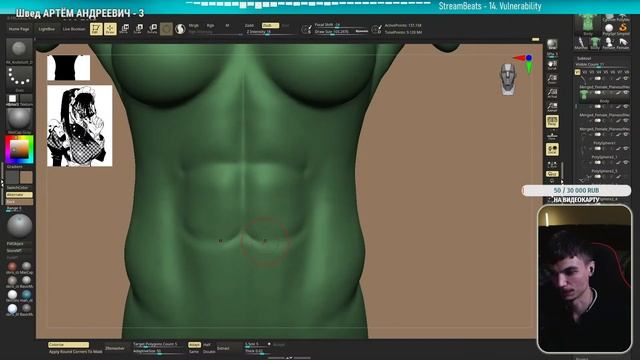The height and width of the screenshot is (360, 640).
Task: Click the Gizmo 3D circle icon
Action: coord(166,29)
